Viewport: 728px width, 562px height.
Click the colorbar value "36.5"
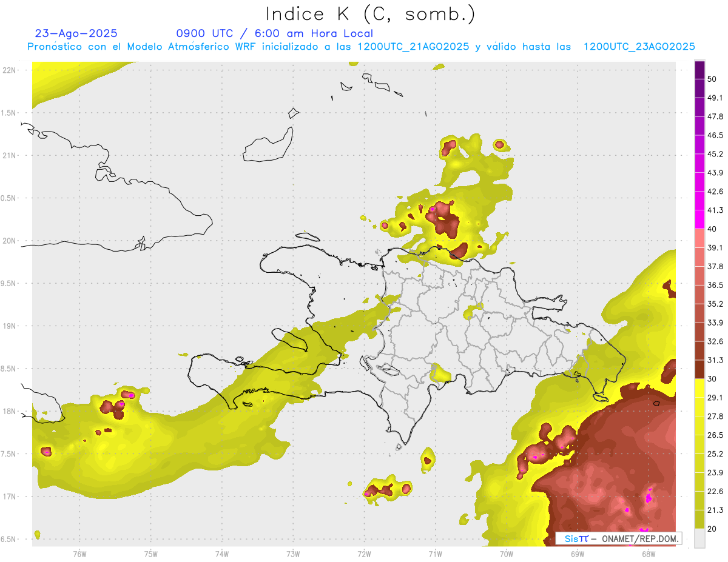pyautogui.click(x=715, y=286)
